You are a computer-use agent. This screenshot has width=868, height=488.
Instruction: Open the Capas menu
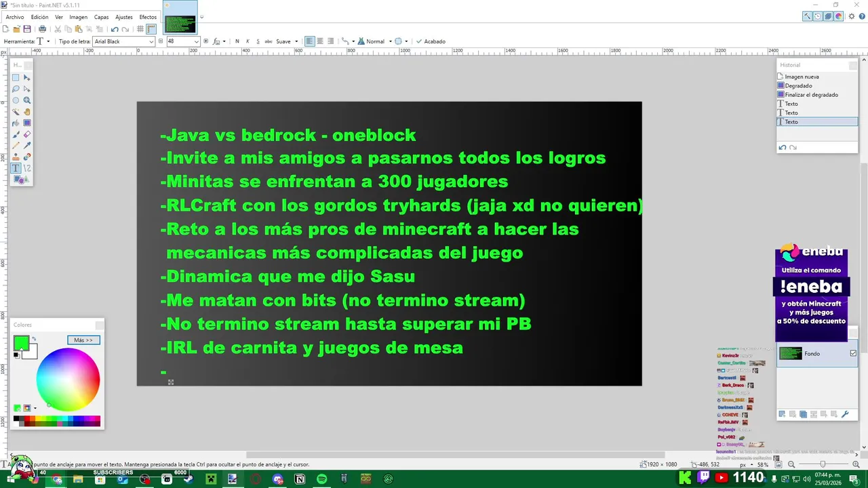101,17
